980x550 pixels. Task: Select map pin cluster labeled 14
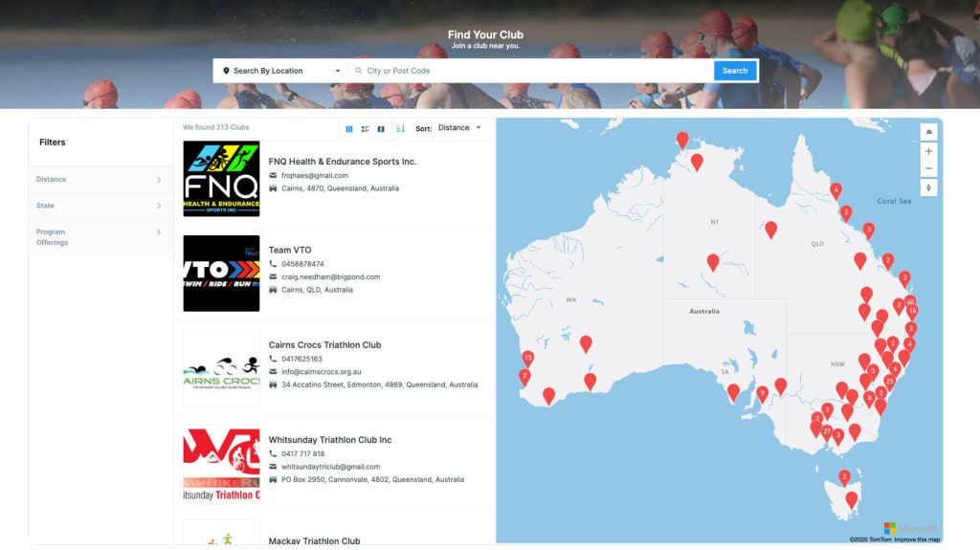[912, 311]
